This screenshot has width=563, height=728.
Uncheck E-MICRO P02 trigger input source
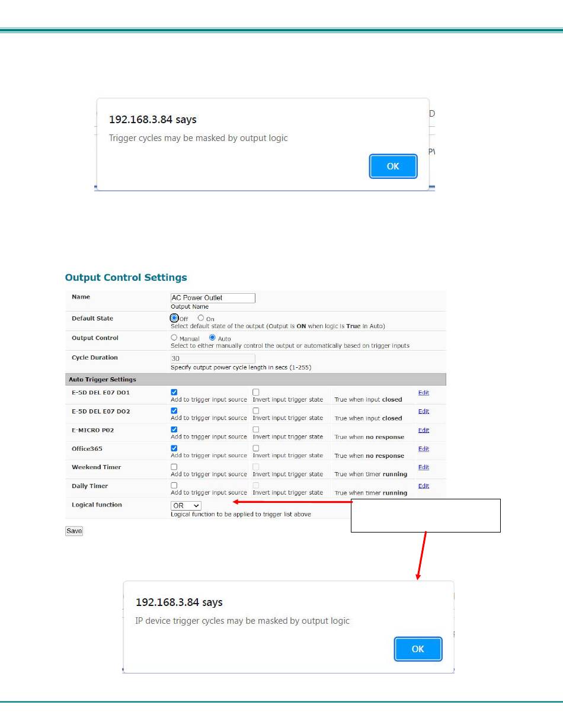coord(174,429)
